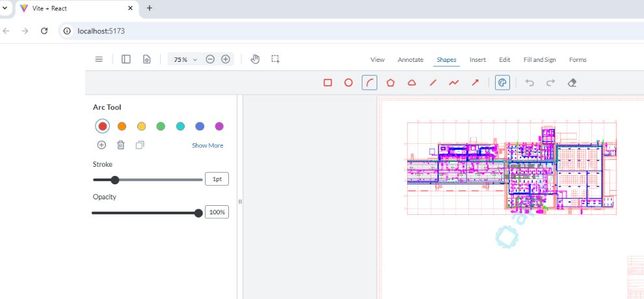
Task: Click the 1pt stroke value field
Action: point(217,179)
